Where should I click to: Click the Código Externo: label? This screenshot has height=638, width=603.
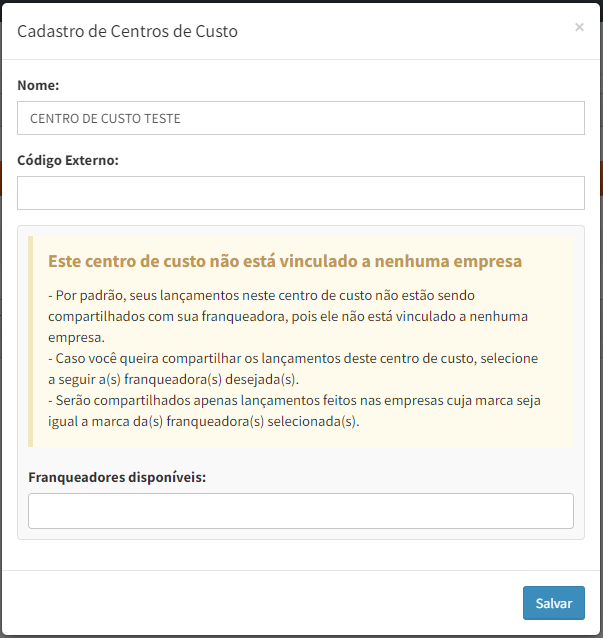tap(68, 160)
